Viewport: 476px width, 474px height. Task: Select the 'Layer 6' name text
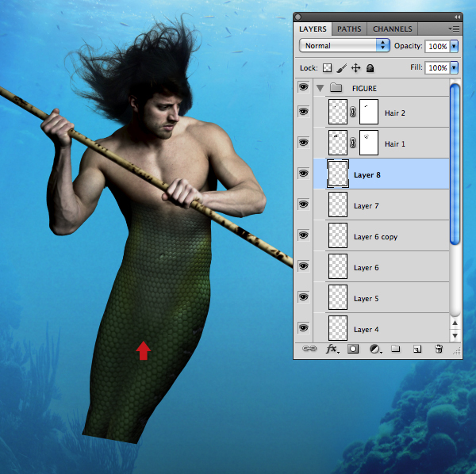pyautogui.click(x=366, y=268)
